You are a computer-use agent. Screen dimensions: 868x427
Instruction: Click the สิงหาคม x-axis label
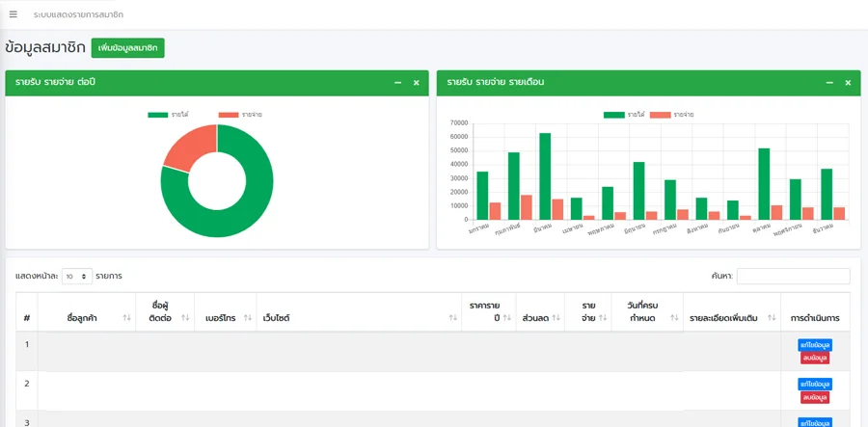point(697,229)
